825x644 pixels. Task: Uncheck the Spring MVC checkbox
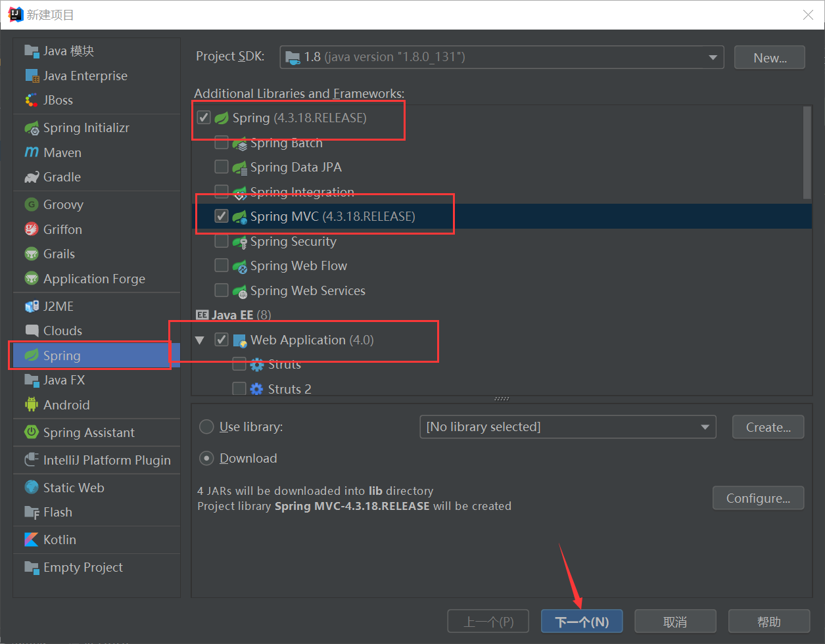(x=222, y=216)
